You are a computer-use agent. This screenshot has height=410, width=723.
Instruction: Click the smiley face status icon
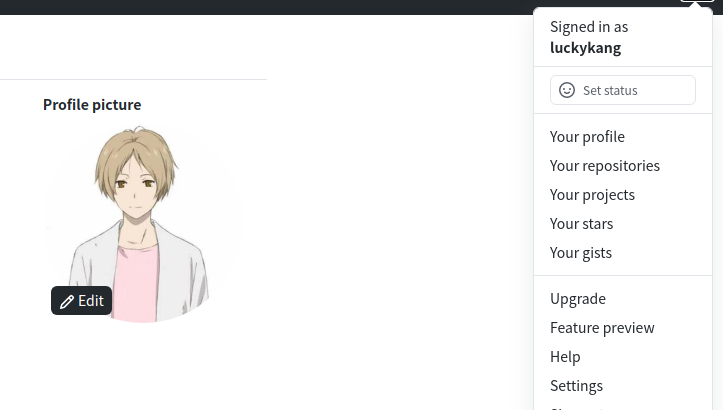pyautogui.click(x=567, y=90)
